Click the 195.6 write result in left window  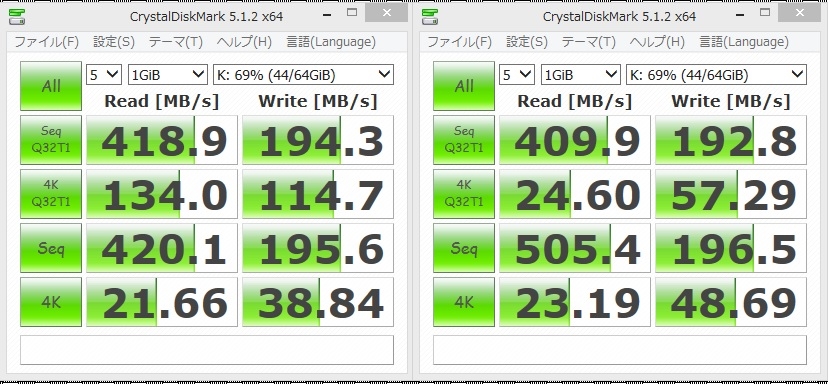click(318, 248)
